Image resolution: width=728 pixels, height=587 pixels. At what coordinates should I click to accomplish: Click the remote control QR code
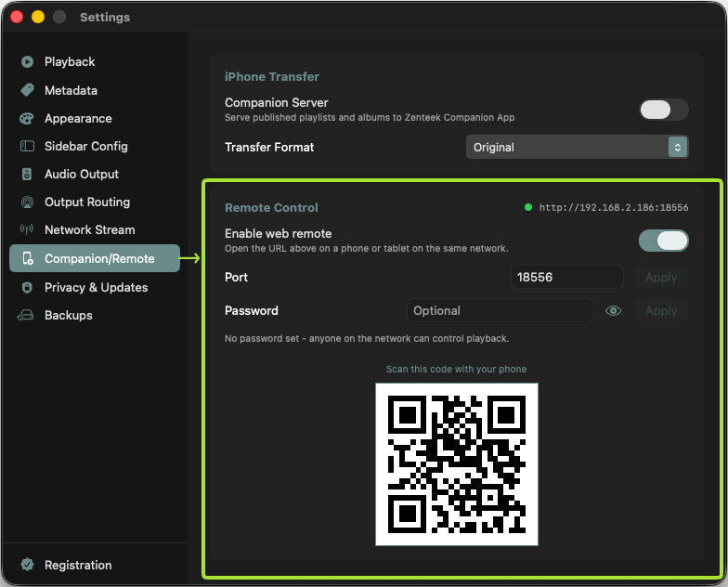click(457, 464)
